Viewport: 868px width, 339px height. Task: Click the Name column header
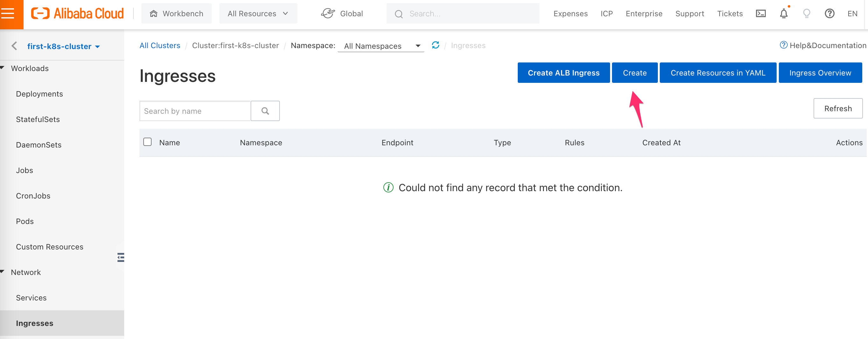(169, 142)
